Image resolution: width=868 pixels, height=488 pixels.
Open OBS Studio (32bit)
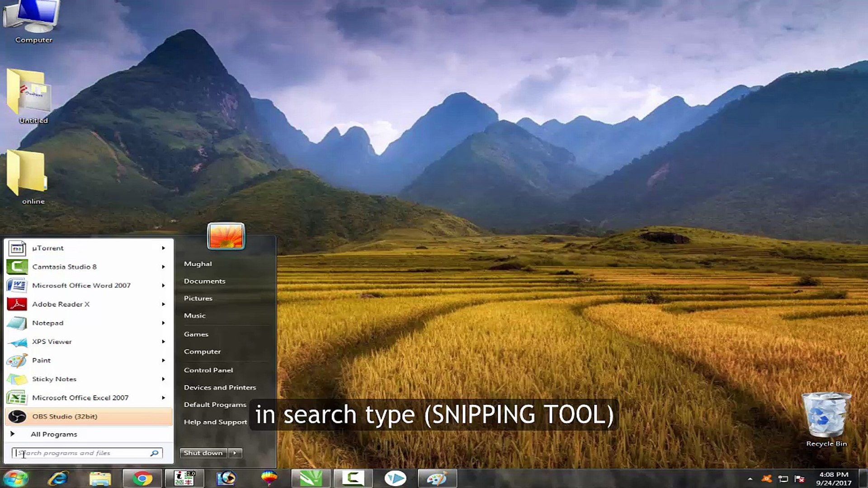click(88, 417)
